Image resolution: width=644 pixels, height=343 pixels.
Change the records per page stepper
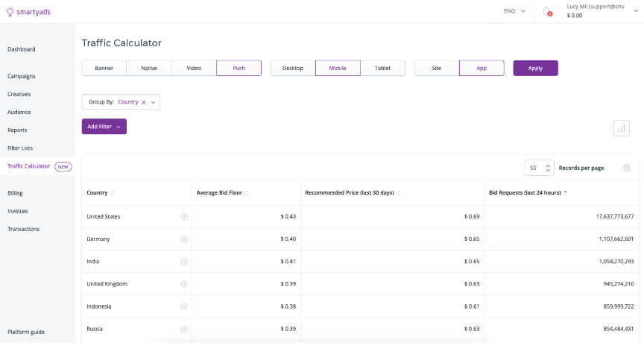point(549,168)
